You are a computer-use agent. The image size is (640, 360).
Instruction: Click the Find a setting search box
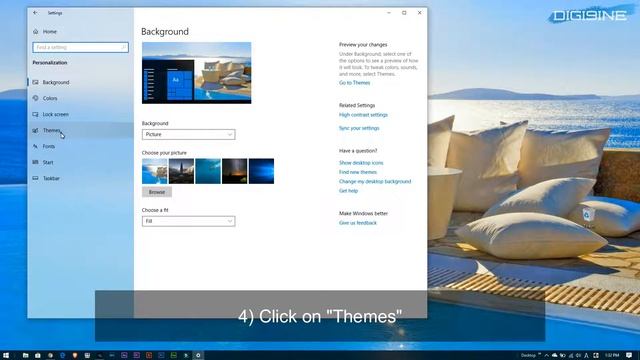pos(80,47)
